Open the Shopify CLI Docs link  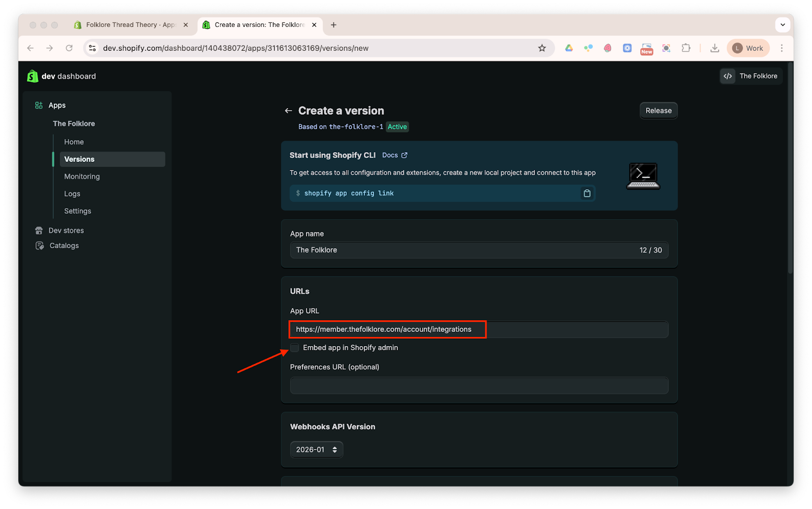click(394, 155)
